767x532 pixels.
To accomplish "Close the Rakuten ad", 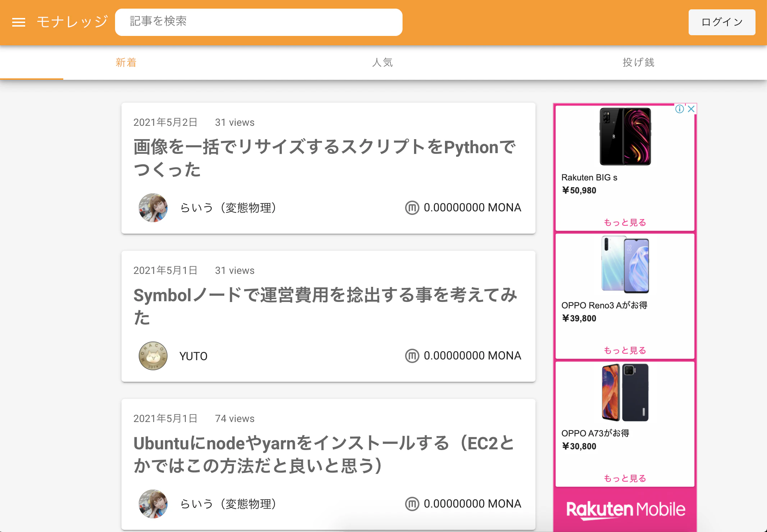I will coord(691,109).
